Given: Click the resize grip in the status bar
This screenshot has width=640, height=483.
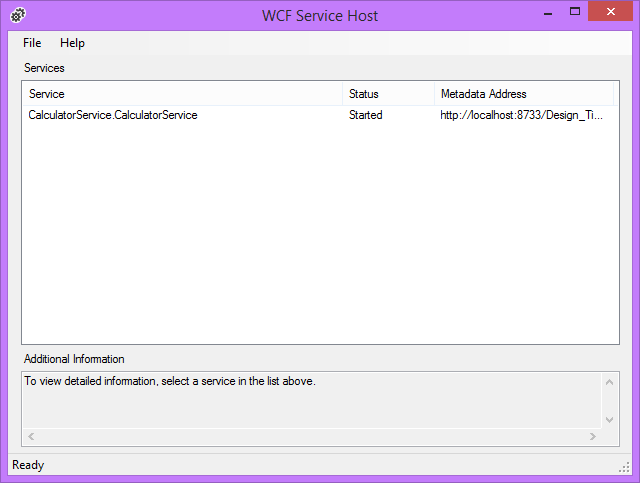Looking at the screenshot, I should [624, 468].
